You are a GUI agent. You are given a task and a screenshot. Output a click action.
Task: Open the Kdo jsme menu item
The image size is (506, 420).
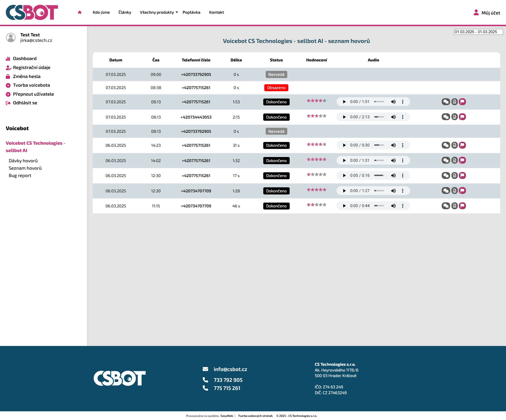click(x=101, y=12)
